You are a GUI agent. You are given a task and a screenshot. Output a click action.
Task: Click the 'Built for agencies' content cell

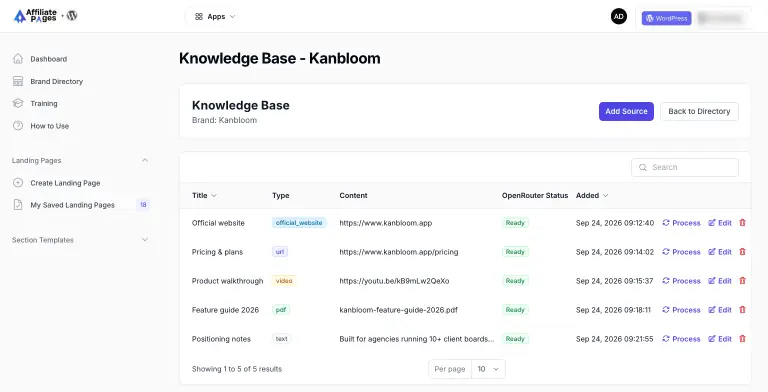click(417, 339)
